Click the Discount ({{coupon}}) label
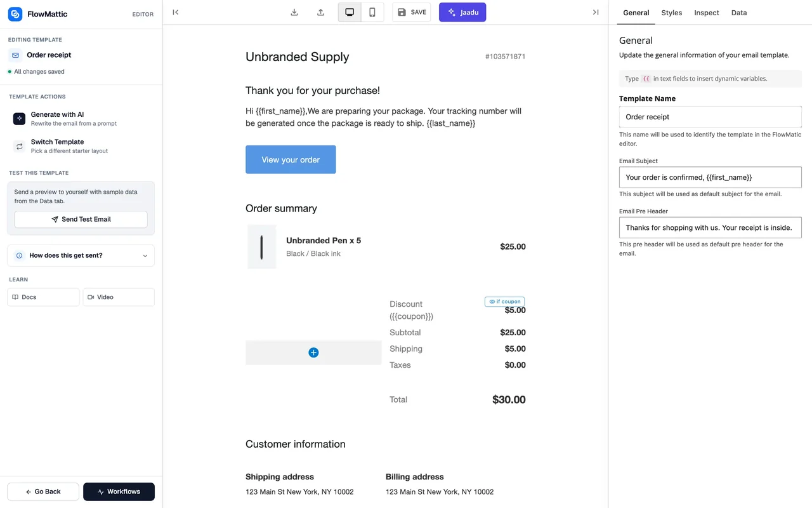 (x=412, y=310)
